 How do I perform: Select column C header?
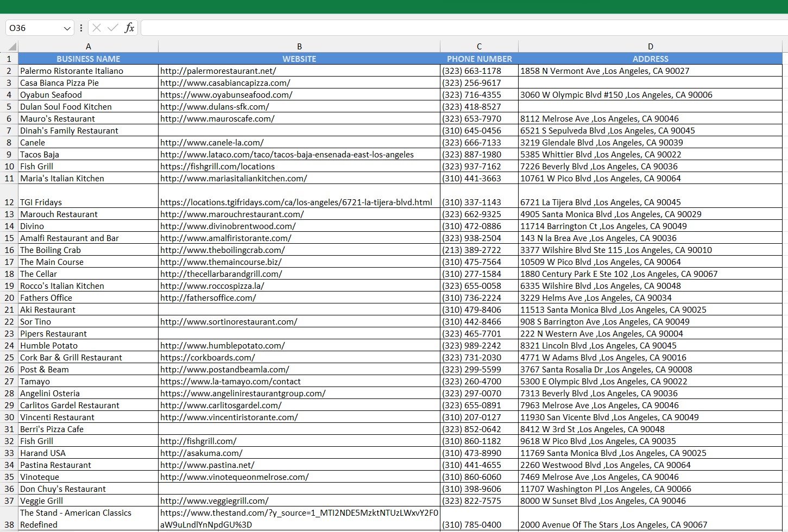click(480, 47)
